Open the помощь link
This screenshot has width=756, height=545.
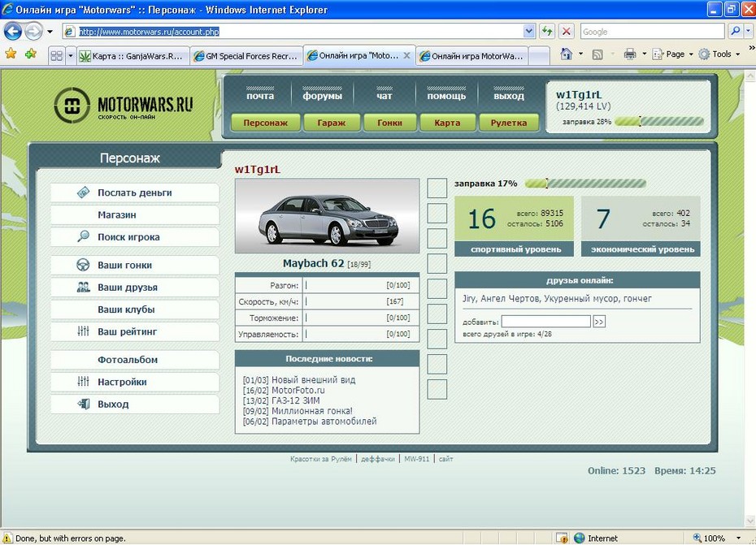click(446, 96)
